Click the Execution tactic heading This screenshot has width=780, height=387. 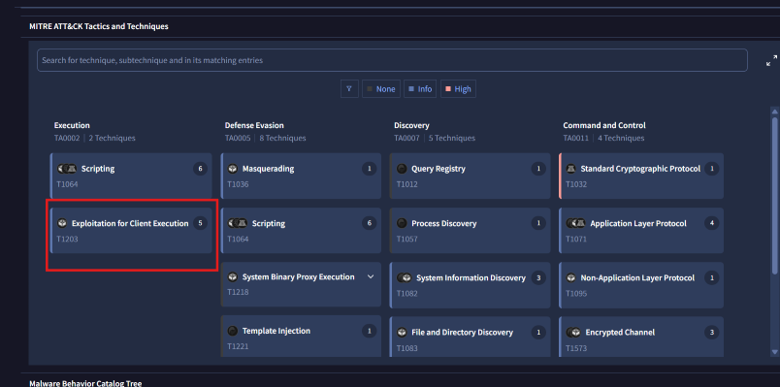(x=72, y=125)
